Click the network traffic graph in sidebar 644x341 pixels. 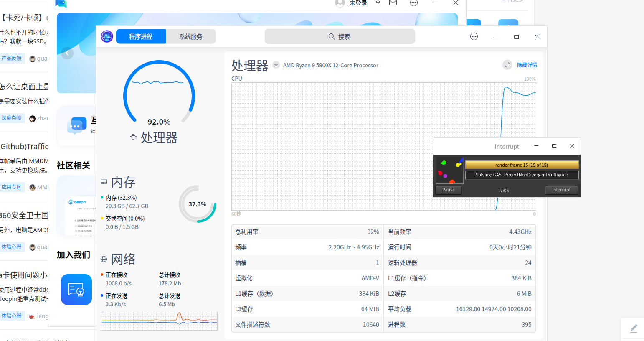[159, 321]
